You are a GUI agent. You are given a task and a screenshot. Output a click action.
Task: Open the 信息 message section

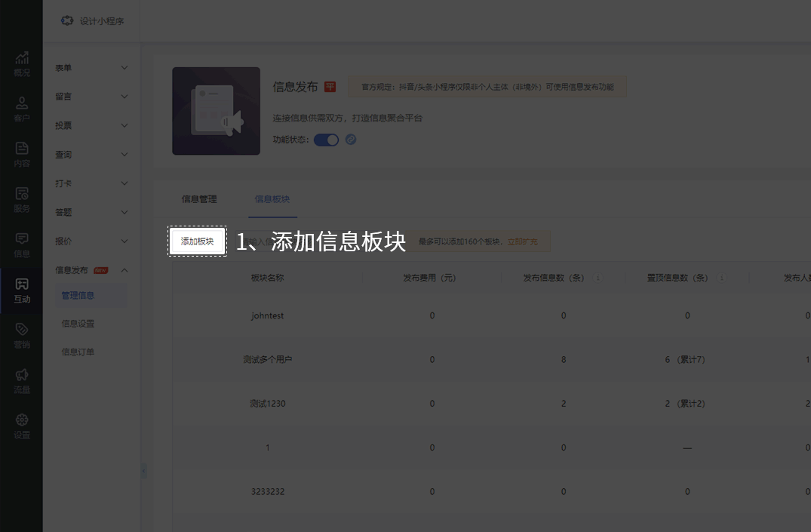21,244
